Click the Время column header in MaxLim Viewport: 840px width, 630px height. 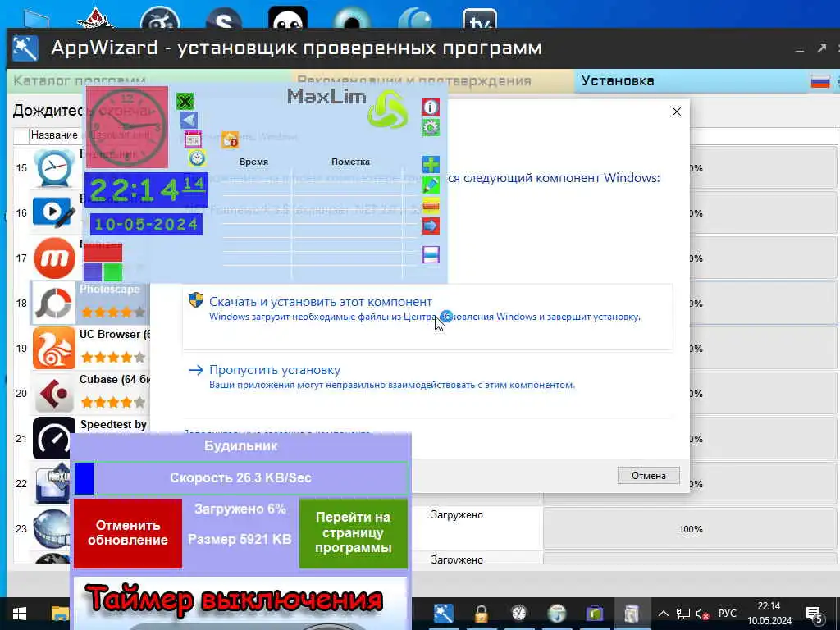click(253, 162)
